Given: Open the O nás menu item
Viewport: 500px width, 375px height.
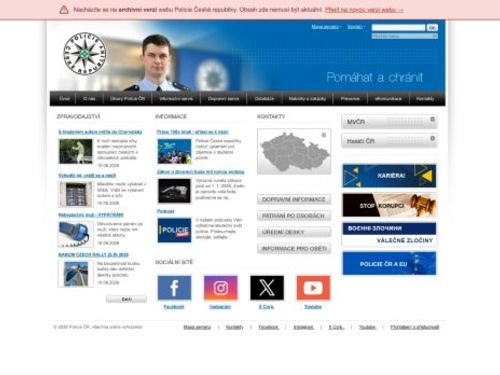Looking at the screenshot, I should click(x=89, y=99).
